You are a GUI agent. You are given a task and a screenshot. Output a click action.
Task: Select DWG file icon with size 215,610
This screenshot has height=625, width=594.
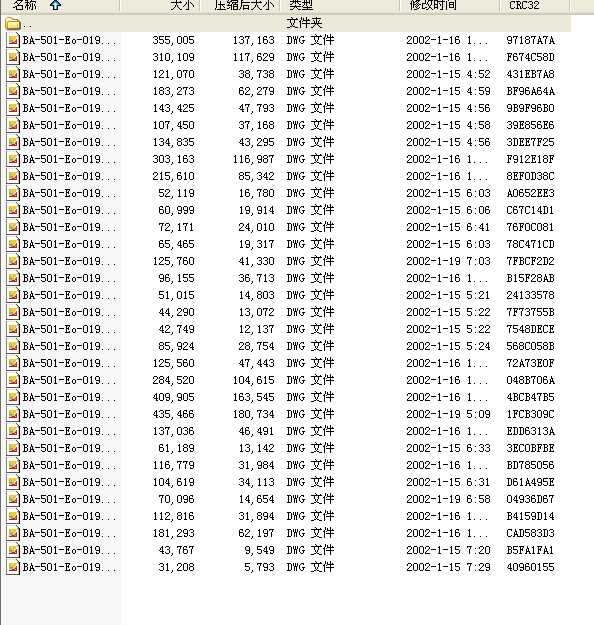click(13, 176)
